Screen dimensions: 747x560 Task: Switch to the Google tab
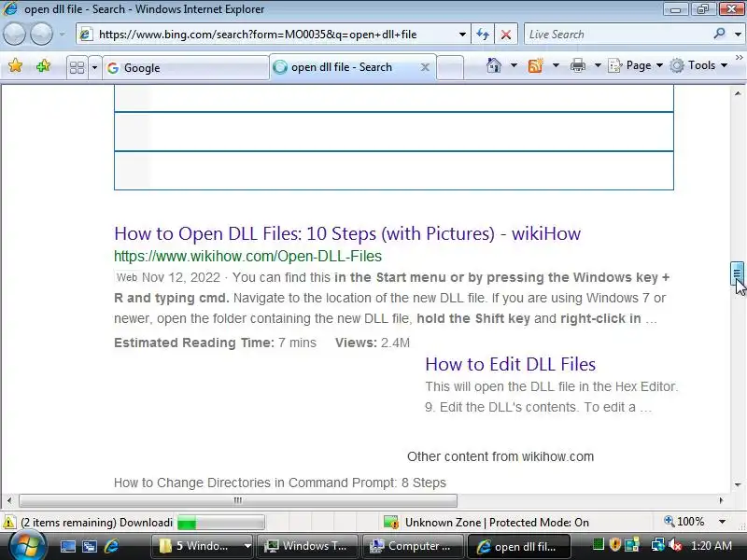[186, 67]
